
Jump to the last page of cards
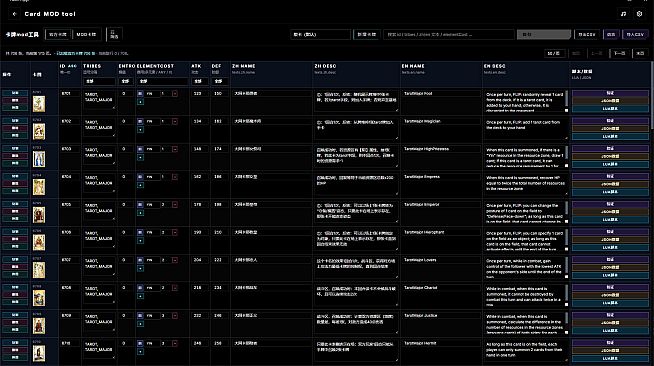tap(640, 53)
